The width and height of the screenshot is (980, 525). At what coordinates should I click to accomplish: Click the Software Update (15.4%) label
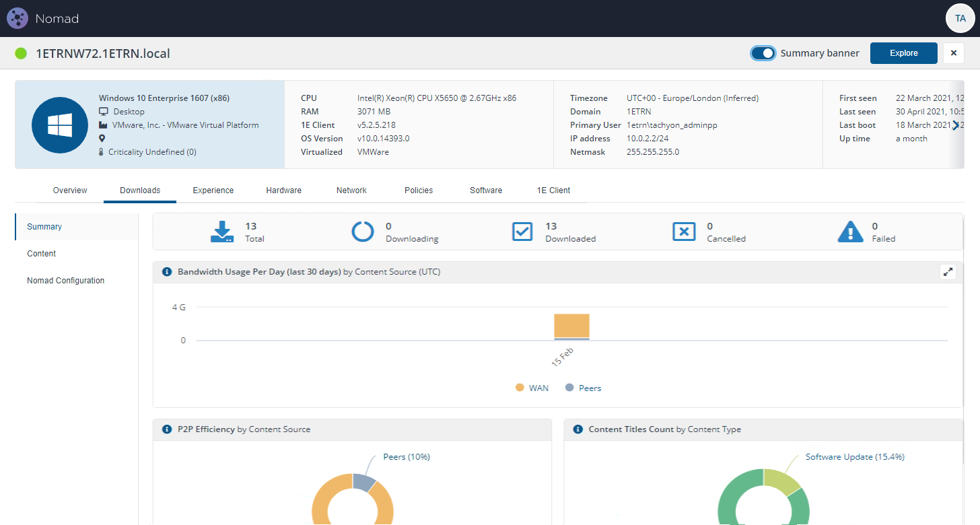coord(855,457)
